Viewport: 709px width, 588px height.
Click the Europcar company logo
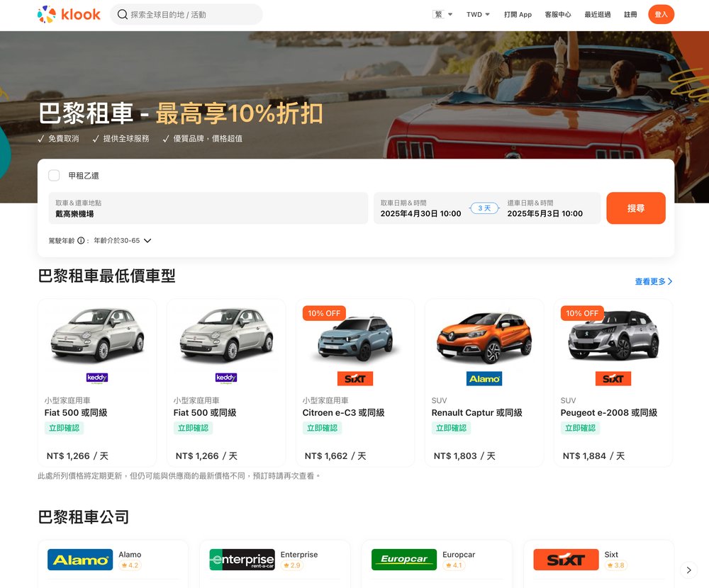(x=404, y=559)
